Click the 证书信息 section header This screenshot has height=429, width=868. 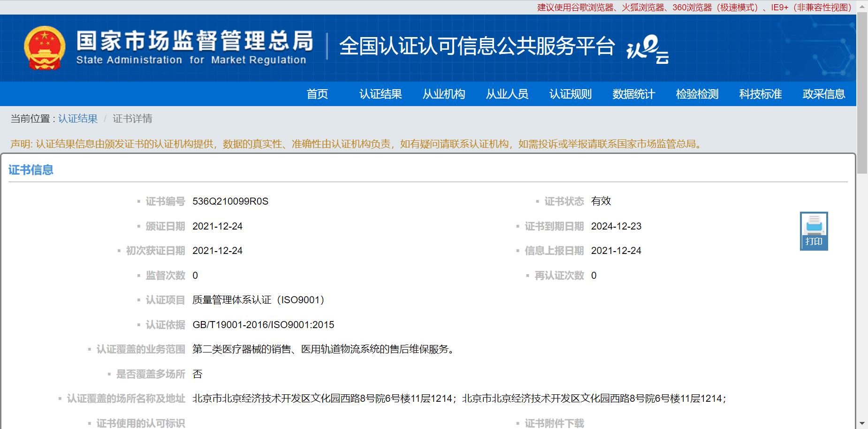point(31,170)
